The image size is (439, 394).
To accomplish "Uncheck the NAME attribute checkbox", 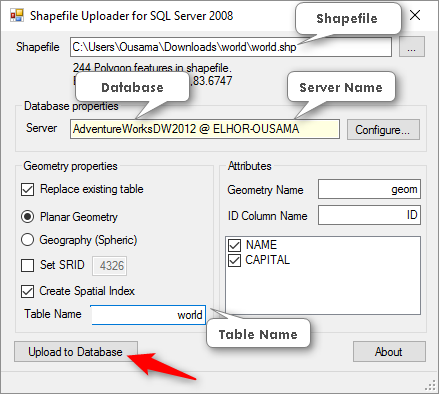I will 234,245.
